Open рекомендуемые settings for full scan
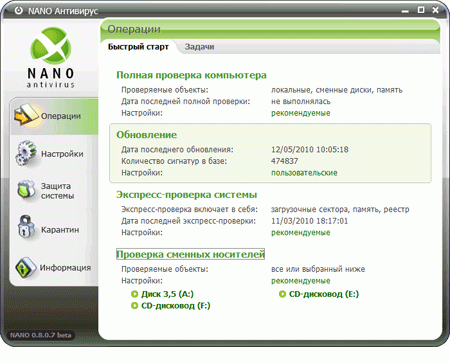Viewport: 450px width, 363px height. (301, 113)
